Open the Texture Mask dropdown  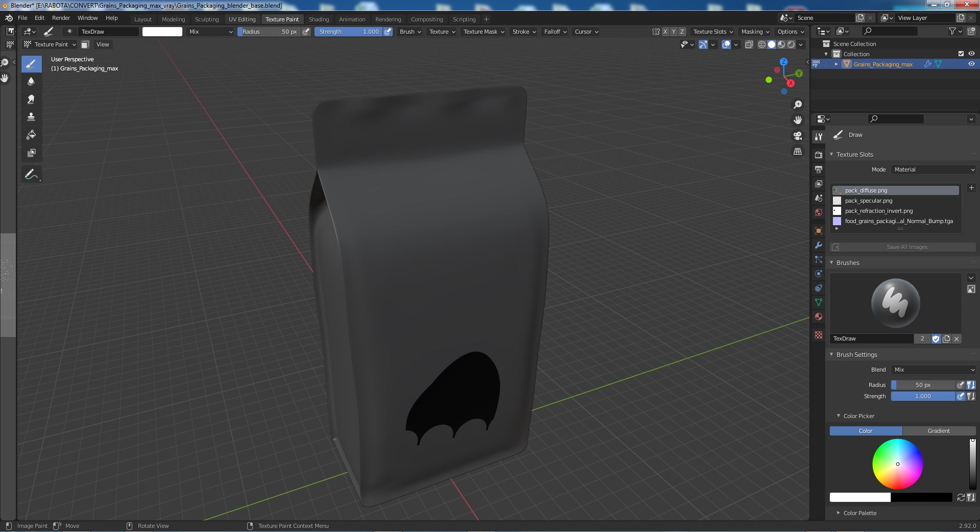[483, 32]
